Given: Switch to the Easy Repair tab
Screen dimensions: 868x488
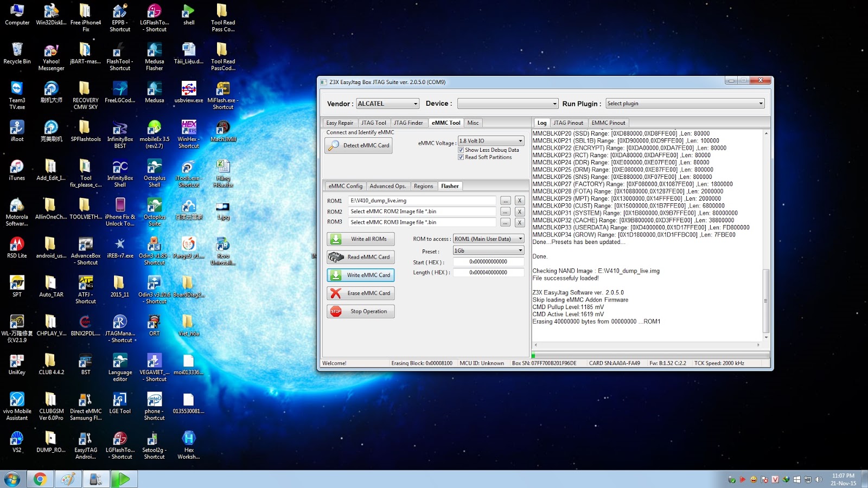Looking at the screenshot, I should pos(340,123).
